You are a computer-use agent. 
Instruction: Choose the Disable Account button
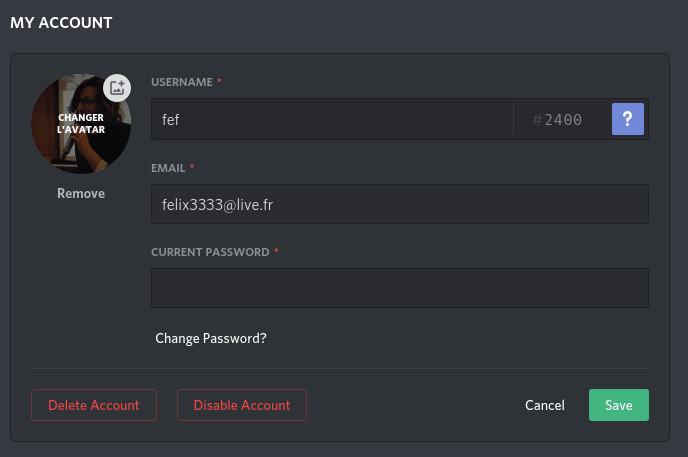click(242, 405)
